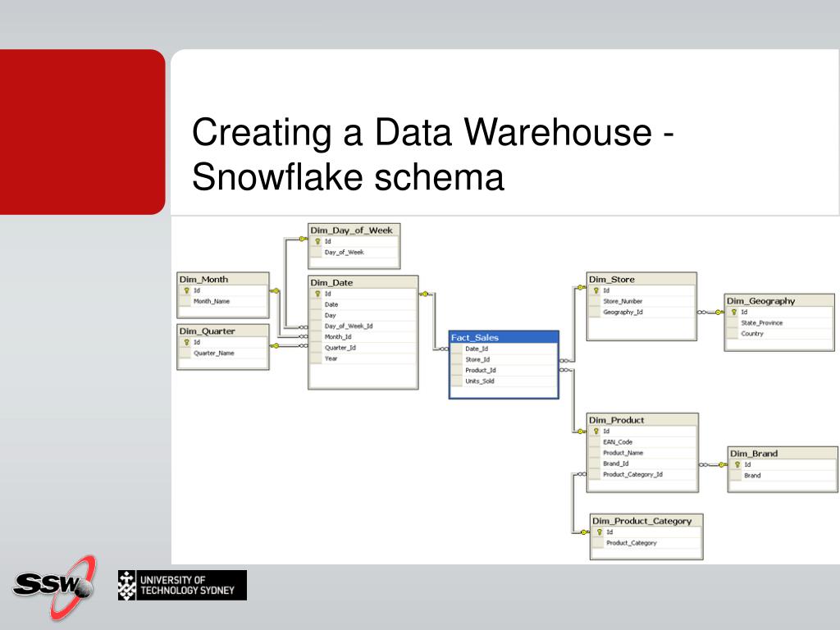Click the primary key icon in Dim_Quarter
Screen dimensions: 840x630
[187, 342]
